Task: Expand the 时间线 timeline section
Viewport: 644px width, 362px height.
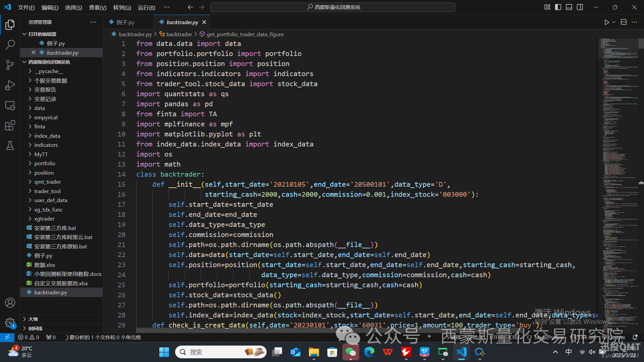Action: tap(35, 328)
